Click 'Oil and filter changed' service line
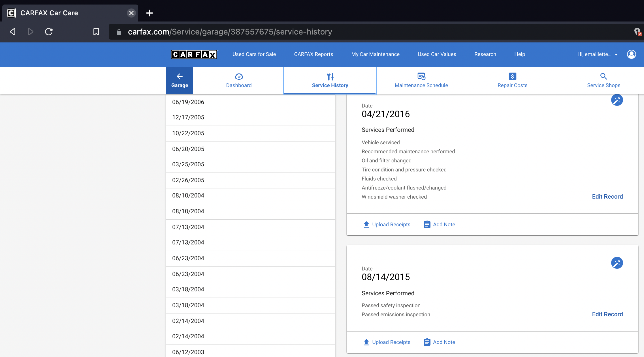Screen dimensions: 644x357 [386, 160]
